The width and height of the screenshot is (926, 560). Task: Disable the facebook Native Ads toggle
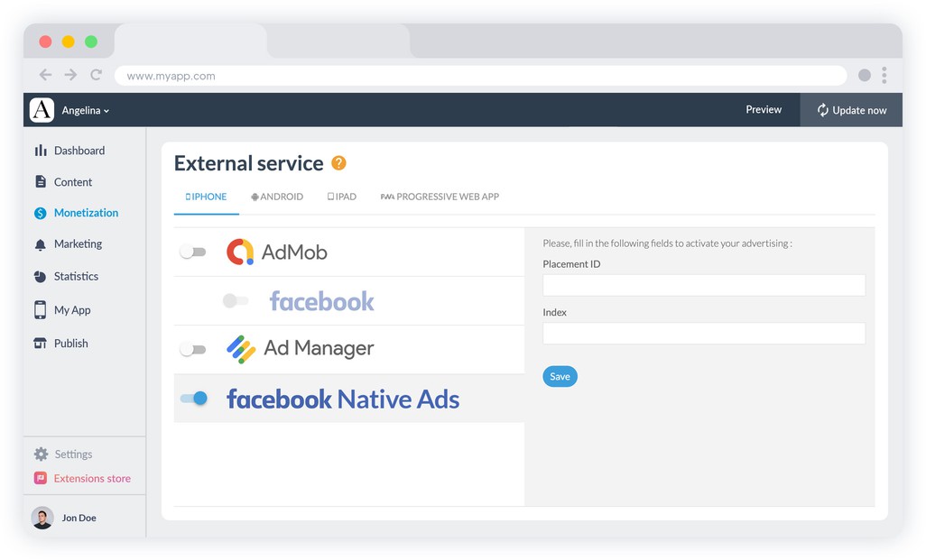[x=194, y=399]
